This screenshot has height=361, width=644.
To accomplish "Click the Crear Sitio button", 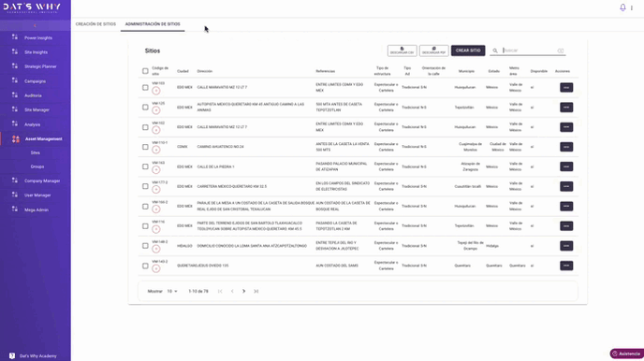I will point(468,51).
